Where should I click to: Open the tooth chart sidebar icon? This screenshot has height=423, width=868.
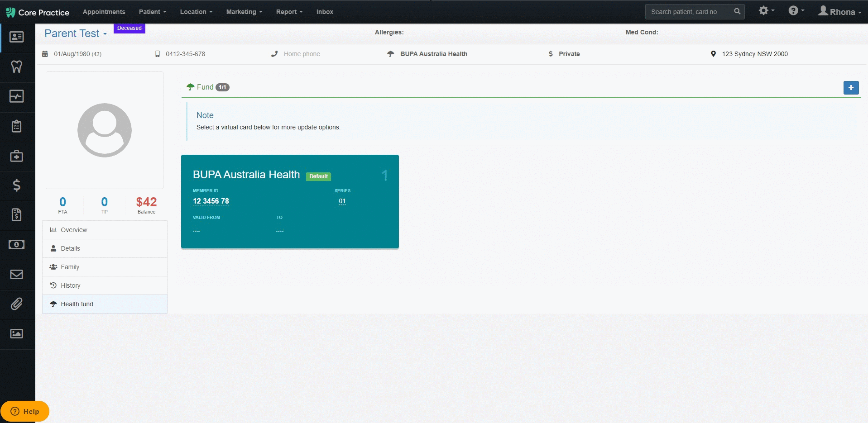tap(17, 67)
